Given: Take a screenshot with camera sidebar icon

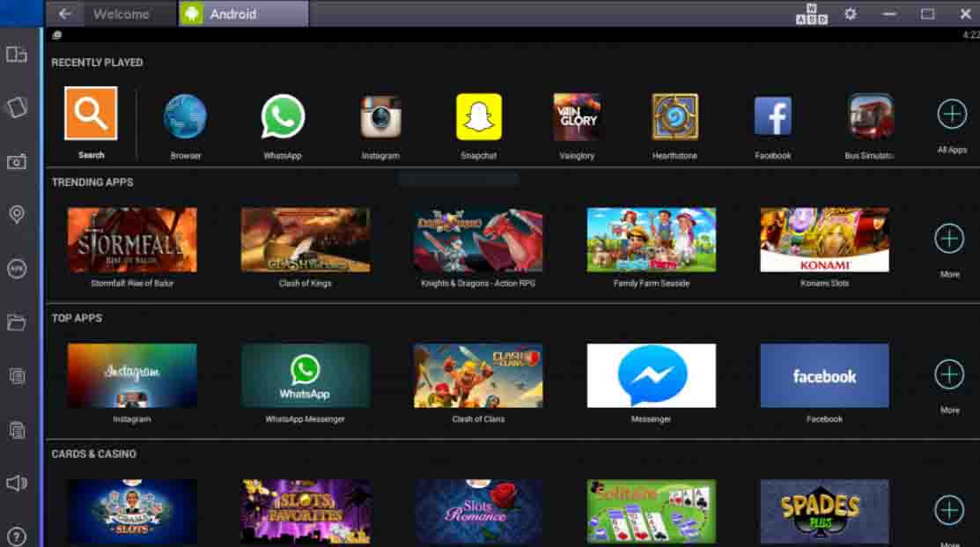Looking at the screenshot, I should pos(17,162).
